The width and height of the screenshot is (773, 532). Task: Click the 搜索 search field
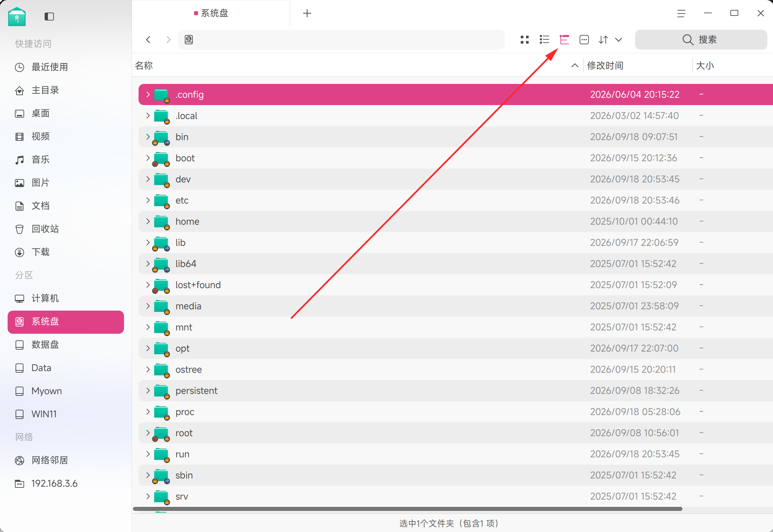[x=701, y=40]
